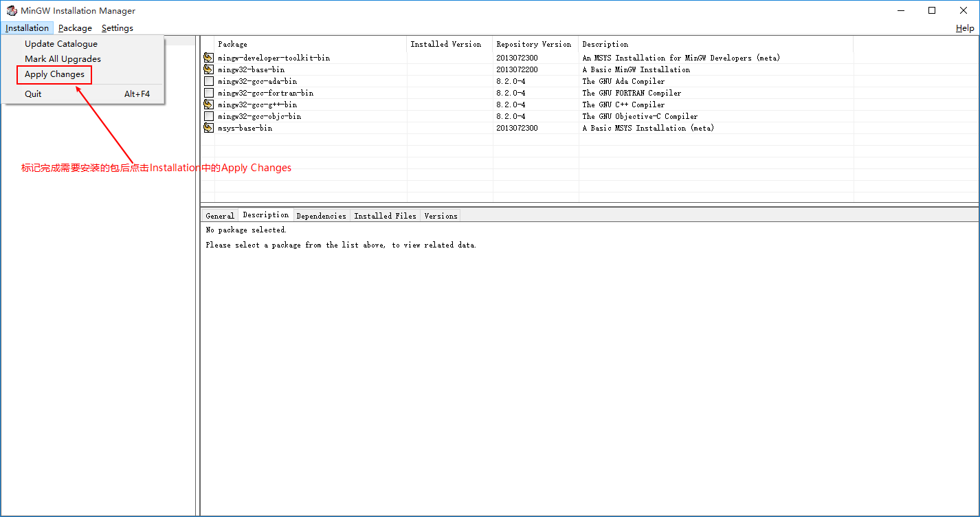Choose Mark All Upgrades menu entry
980x517 pixels.
tap(82, 59)
